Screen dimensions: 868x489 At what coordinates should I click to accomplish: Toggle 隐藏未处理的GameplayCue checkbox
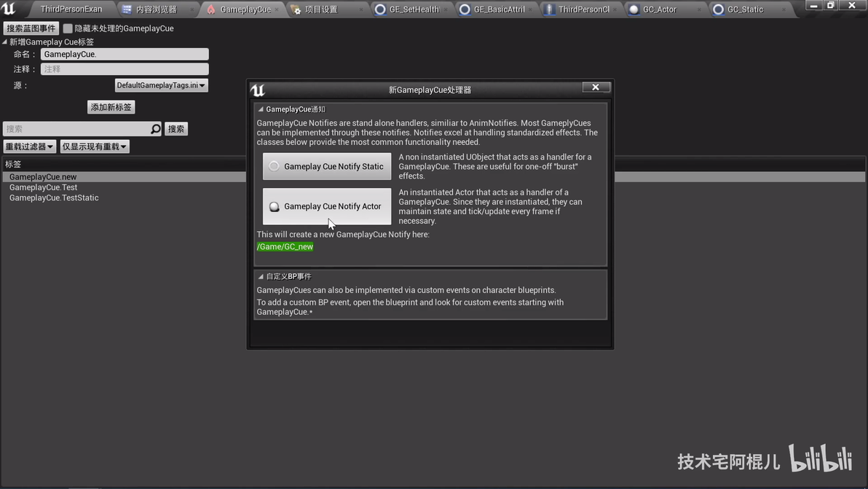(68, 28)
